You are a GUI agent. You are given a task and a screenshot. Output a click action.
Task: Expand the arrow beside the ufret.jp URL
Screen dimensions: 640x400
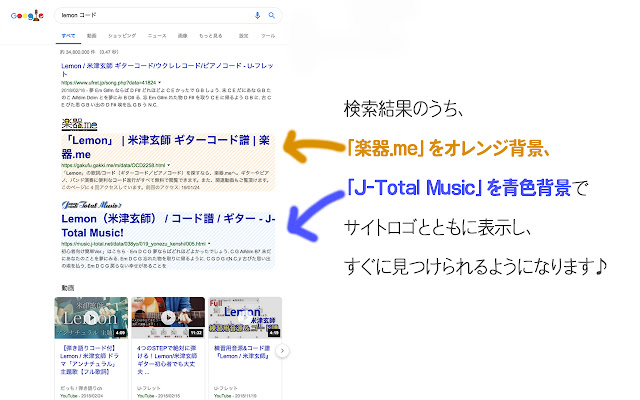(x=160, y=82)
